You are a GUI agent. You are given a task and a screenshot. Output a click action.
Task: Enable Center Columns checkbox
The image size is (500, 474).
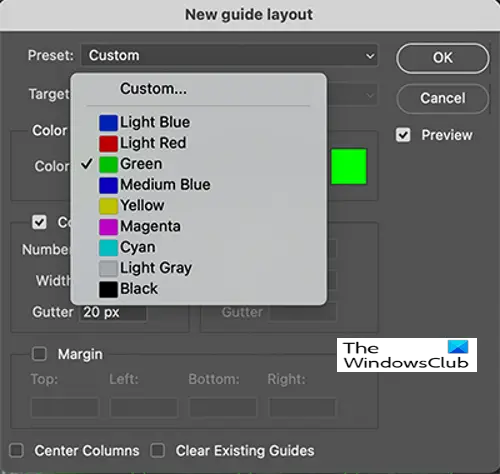coord(16,451)
